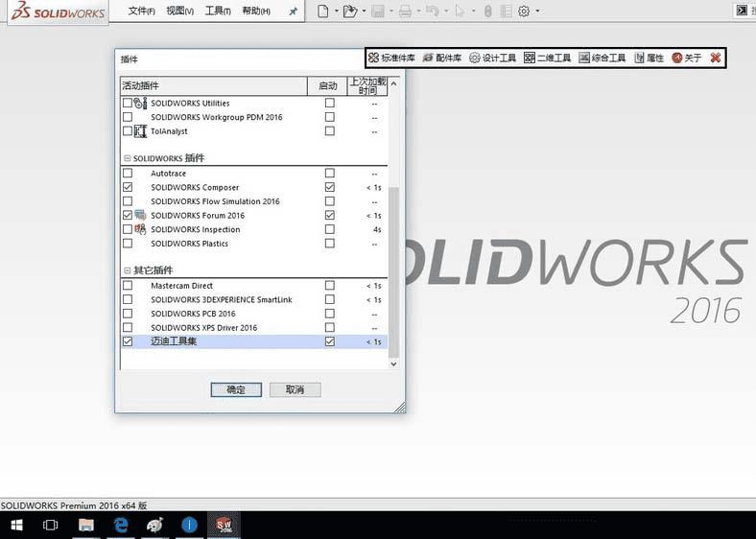The height and width of the screenshot is (539, 756).
Task: Click the Undo arrow icon
Action: tap(432, 12)
